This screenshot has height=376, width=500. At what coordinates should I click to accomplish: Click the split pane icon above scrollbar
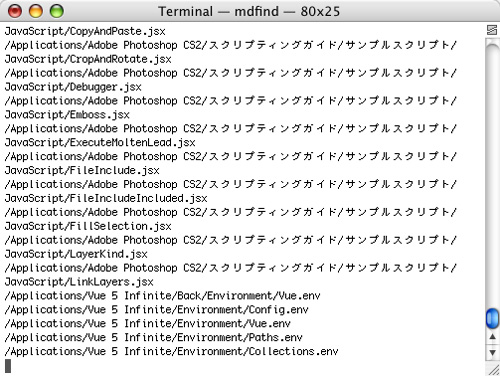click(492, 30)
